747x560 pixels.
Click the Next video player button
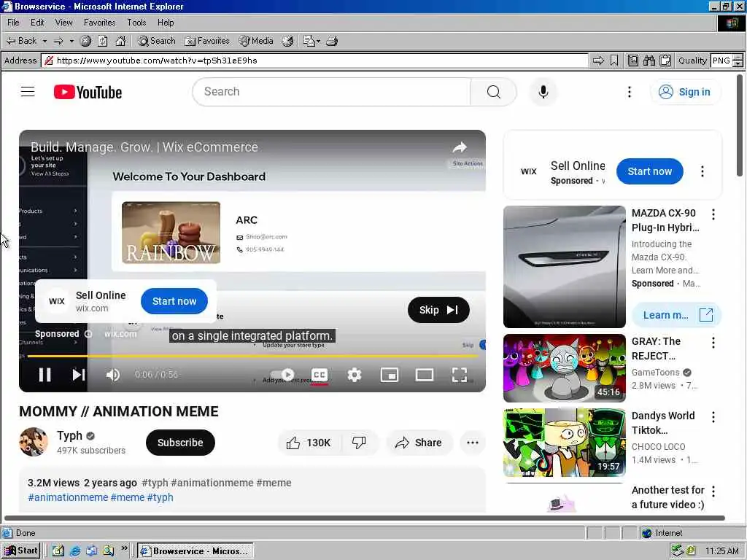79,375
